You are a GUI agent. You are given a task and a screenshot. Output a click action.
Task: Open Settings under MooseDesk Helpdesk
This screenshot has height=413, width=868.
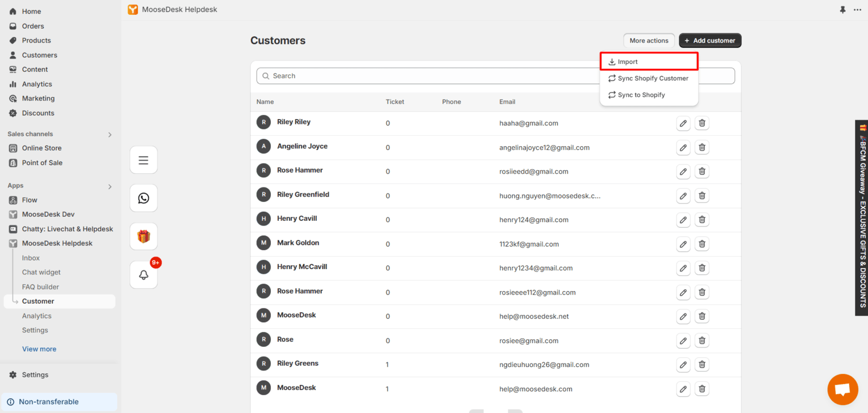pos(35,331)
